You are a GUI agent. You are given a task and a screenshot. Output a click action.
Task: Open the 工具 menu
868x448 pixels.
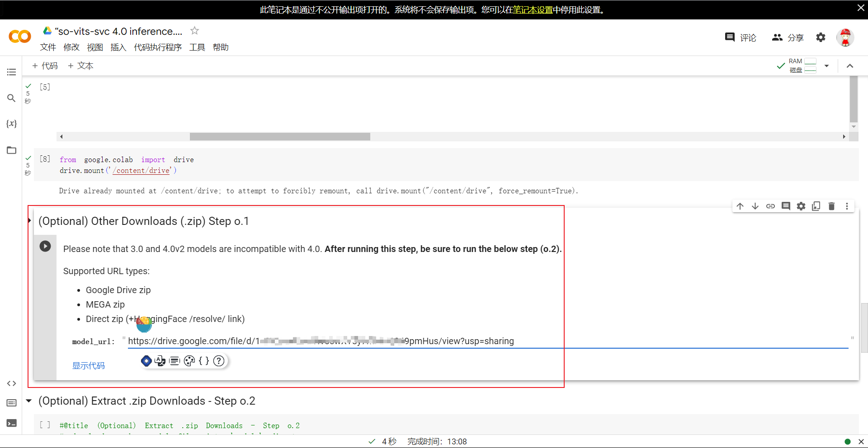(197, 47)
